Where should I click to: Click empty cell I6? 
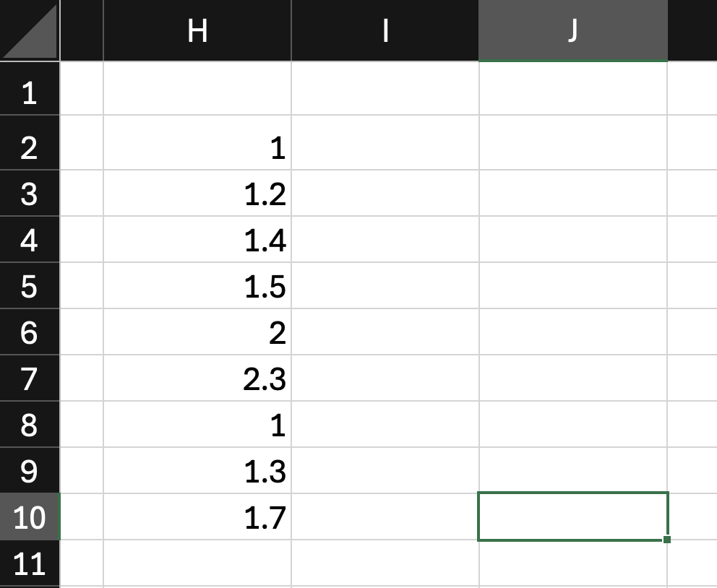pyautogui.click(x=385, y=332)
